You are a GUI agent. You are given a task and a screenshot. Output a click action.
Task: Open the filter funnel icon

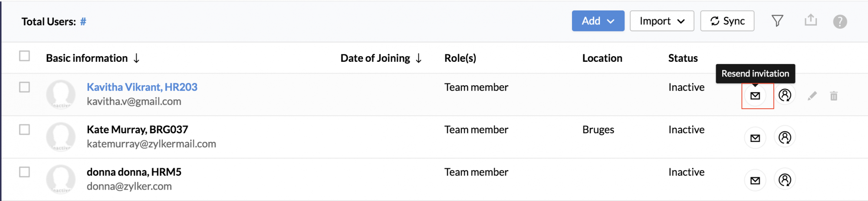(x=777, y=20)
